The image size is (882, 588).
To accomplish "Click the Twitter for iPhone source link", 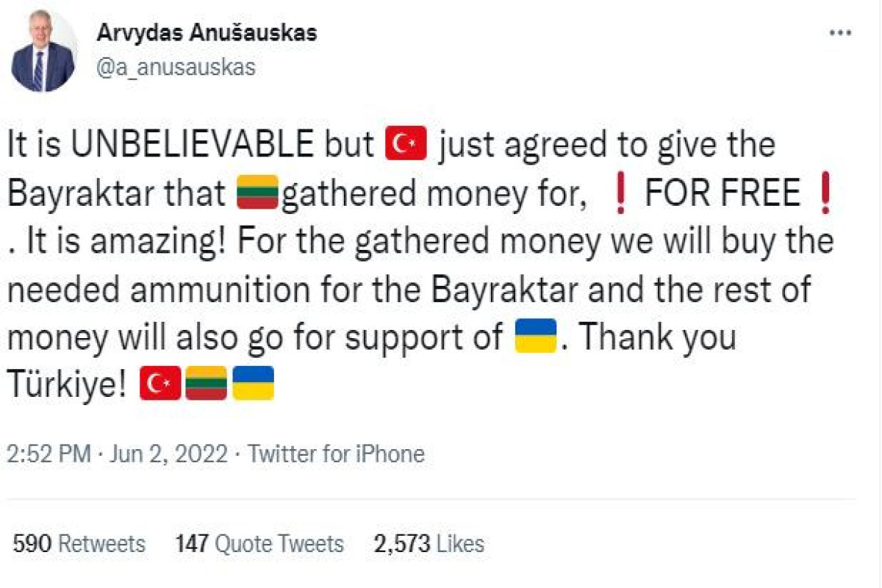I will click(336, 453).
